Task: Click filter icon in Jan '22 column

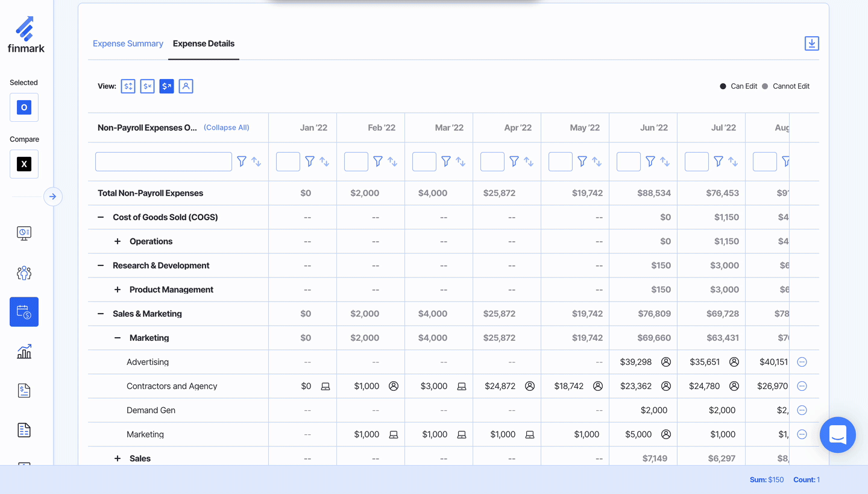Action: [x=310, y=162]
